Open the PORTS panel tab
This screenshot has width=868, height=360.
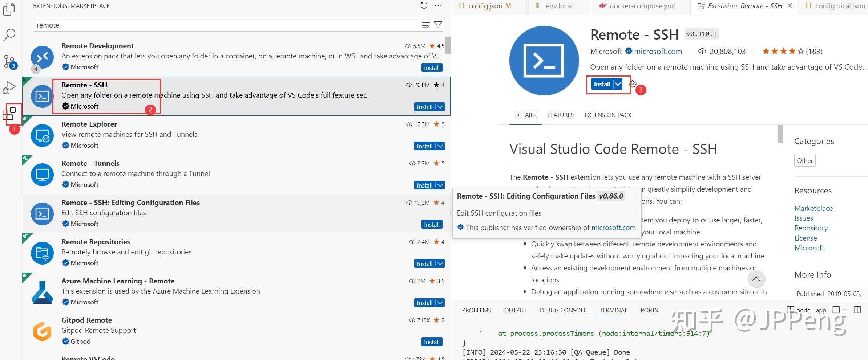click(x=649, y=310)
